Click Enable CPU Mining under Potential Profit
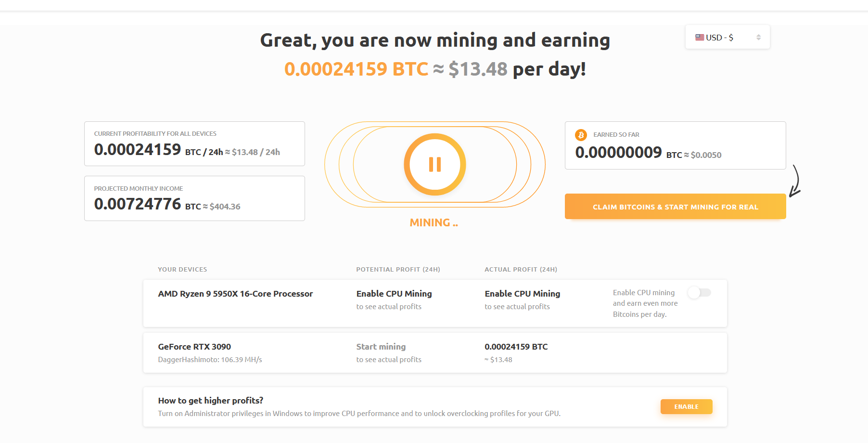The image size is (868, 443). point(394,294)
